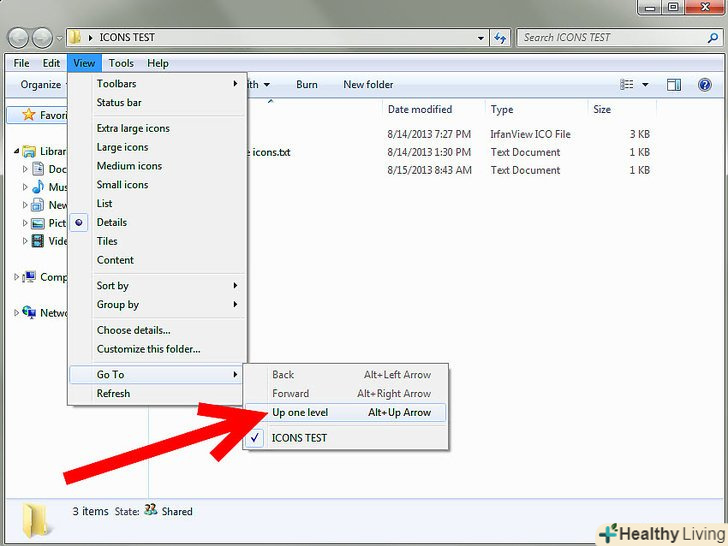
Task: Sort by Date modified column header
Action: coord(420,109)
